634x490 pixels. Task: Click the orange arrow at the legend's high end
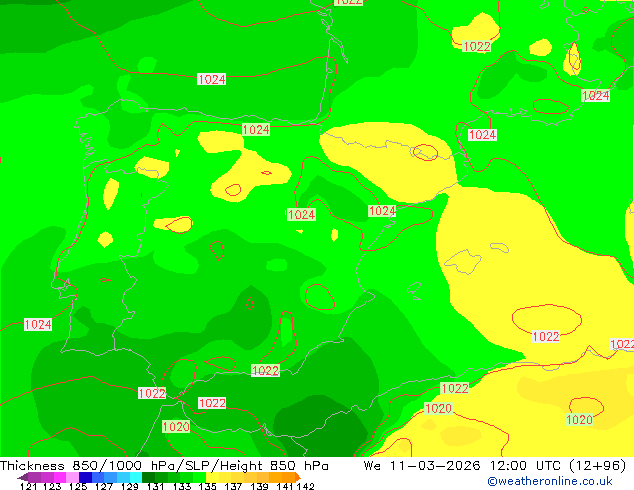click(x=298, y=477)
